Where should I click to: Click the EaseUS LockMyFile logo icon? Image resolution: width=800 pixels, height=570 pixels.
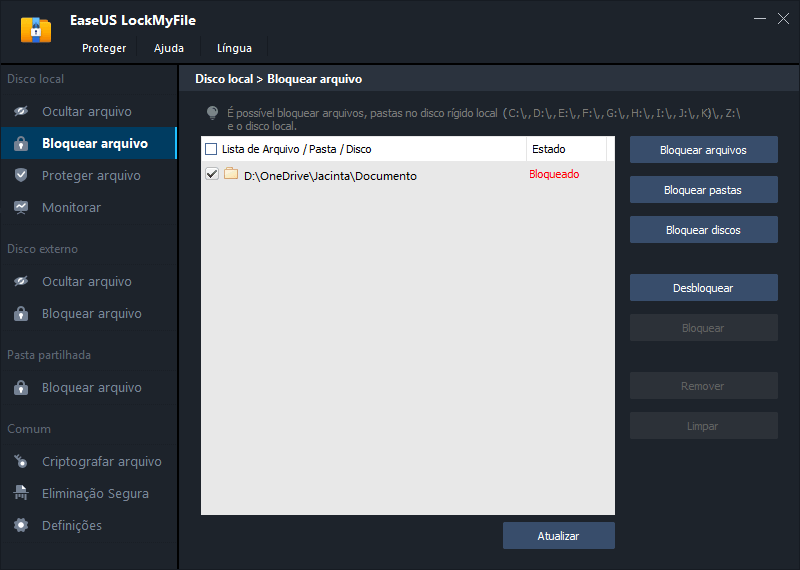click(36, 30)
